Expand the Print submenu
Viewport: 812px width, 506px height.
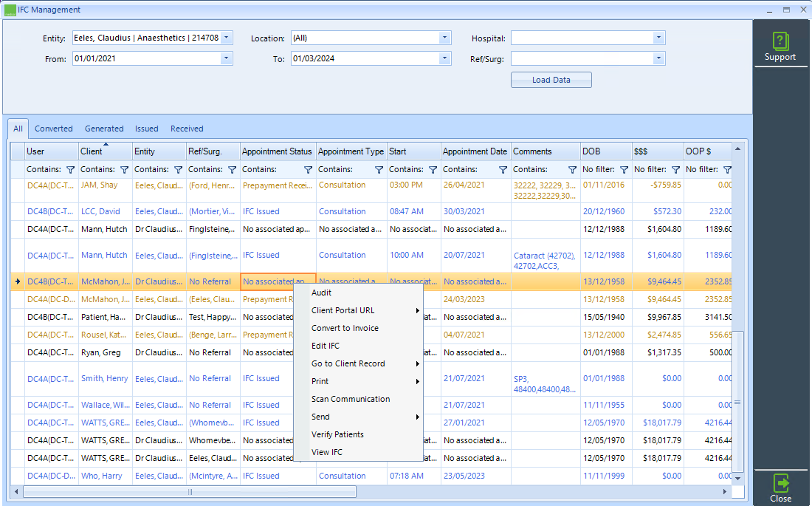tap(358, 382)
